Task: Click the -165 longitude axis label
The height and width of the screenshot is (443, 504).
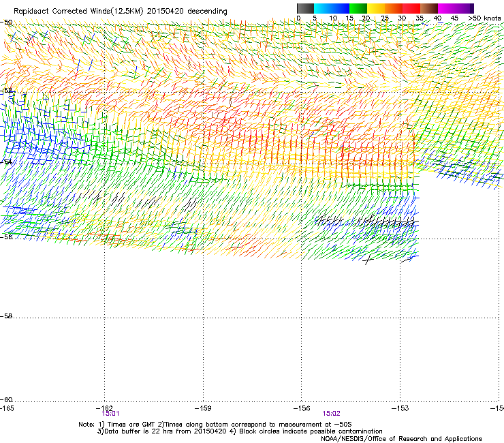Action: tap(7, 408)
